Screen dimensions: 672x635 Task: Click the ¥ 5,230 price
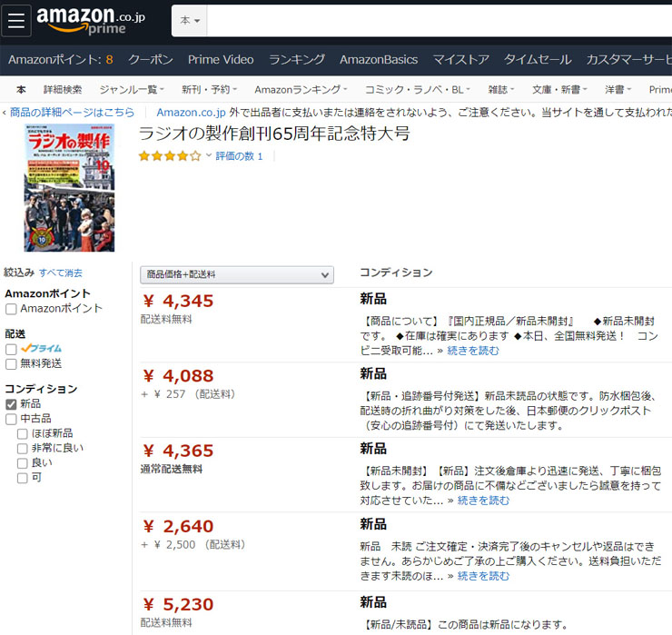click(x=178, y=604)
